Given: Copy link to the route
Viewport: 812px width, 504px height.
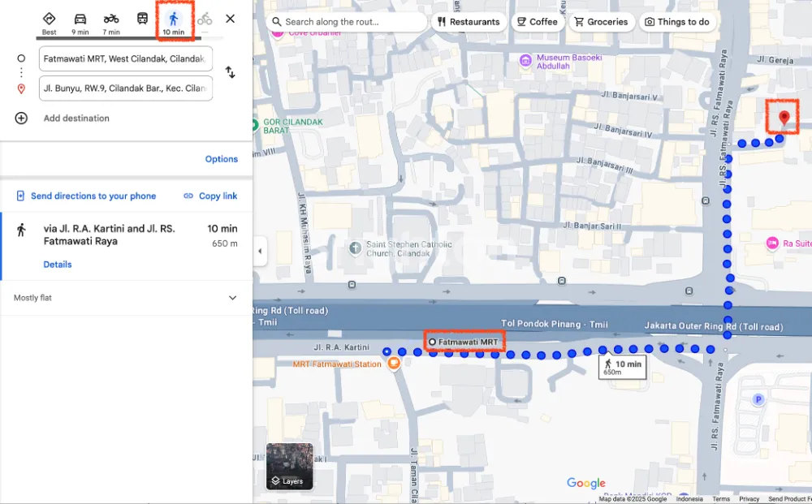Looking at the screenshot, I should pos(210,196).
